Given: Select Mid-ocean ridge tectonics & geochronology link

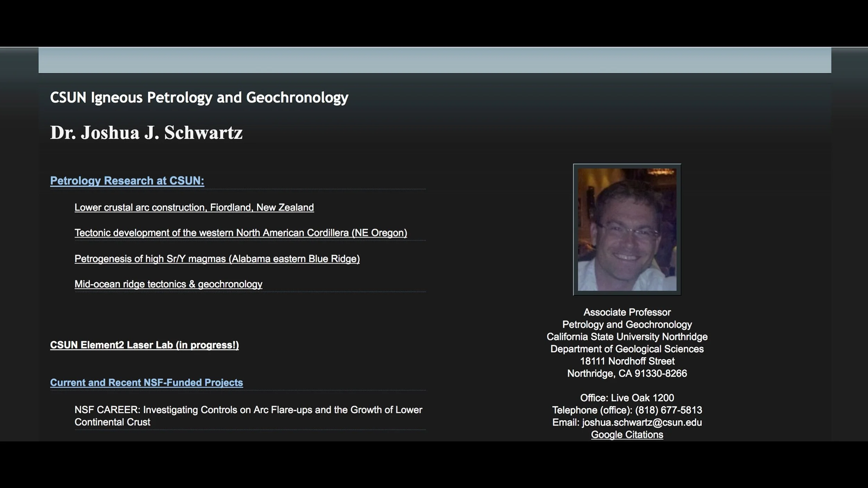Looking at the screenshot, I should click(x=168, y=284).
